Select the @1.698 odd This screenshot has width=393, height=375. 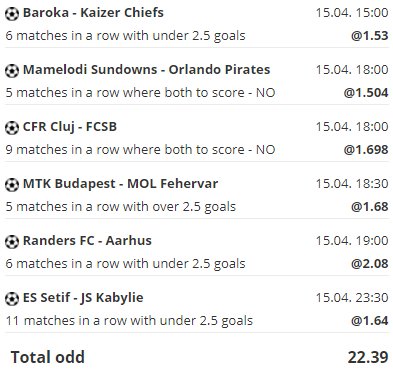[366, 150]
